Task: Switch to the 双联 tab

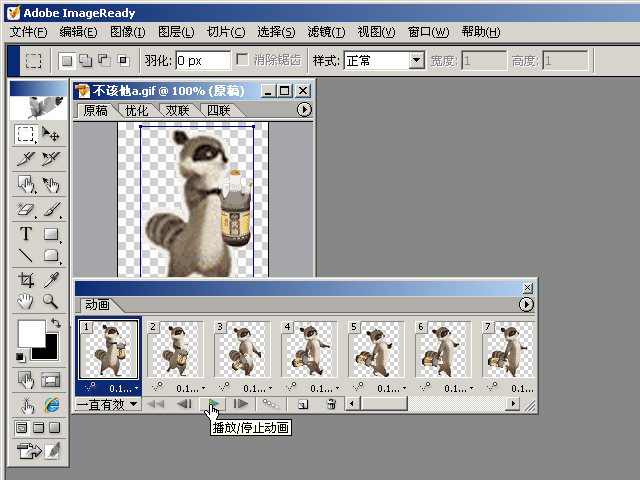Action: (177, 111)
